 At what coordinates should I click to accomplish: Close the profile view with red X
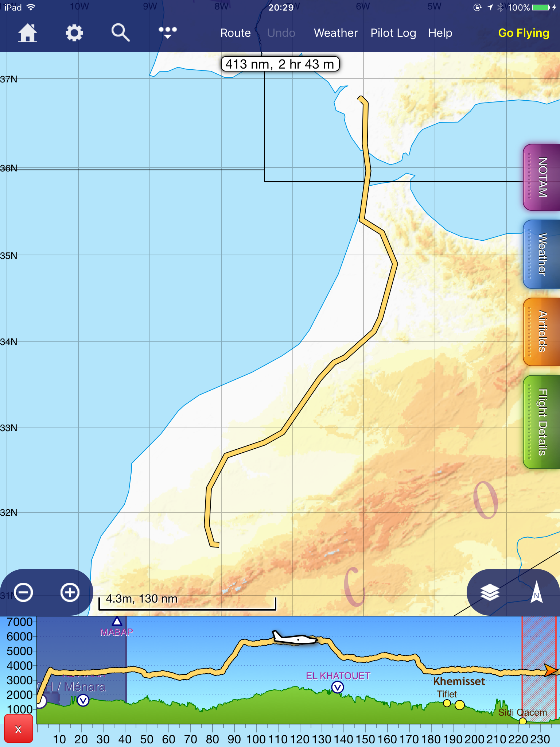(x=19, y=729)
